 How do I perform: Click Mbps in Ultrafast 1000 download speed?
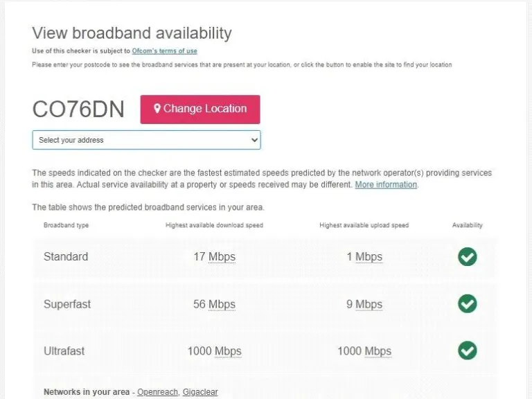(x=228, y=351)
